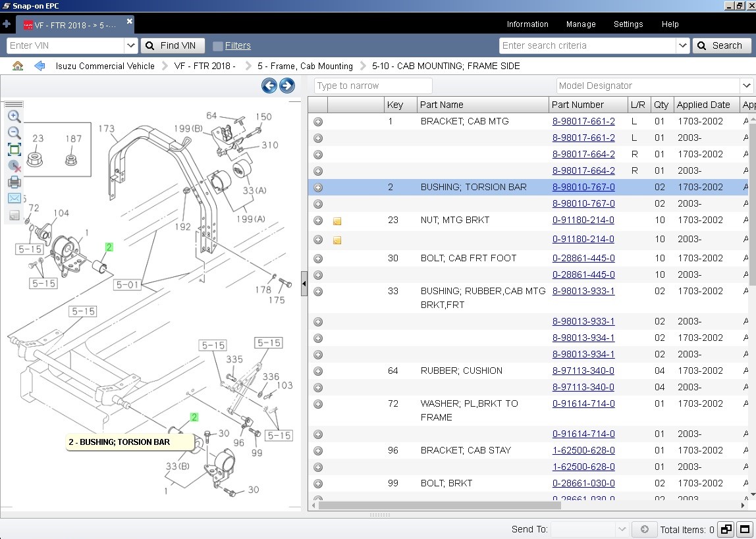Image resolution: width=756 pixels, height=539 pixels.
Task: Open the Settings menu
Action: click(x=628, y=24)
